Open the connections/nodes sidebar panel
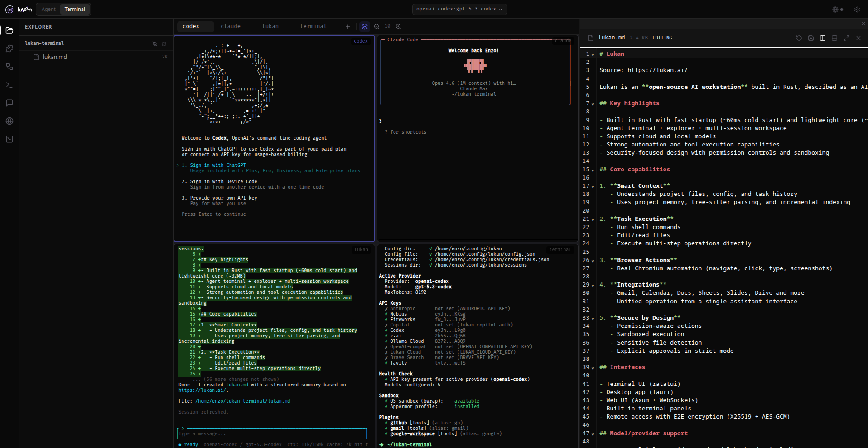Screen dimensions: 868x448 [10, 67]
